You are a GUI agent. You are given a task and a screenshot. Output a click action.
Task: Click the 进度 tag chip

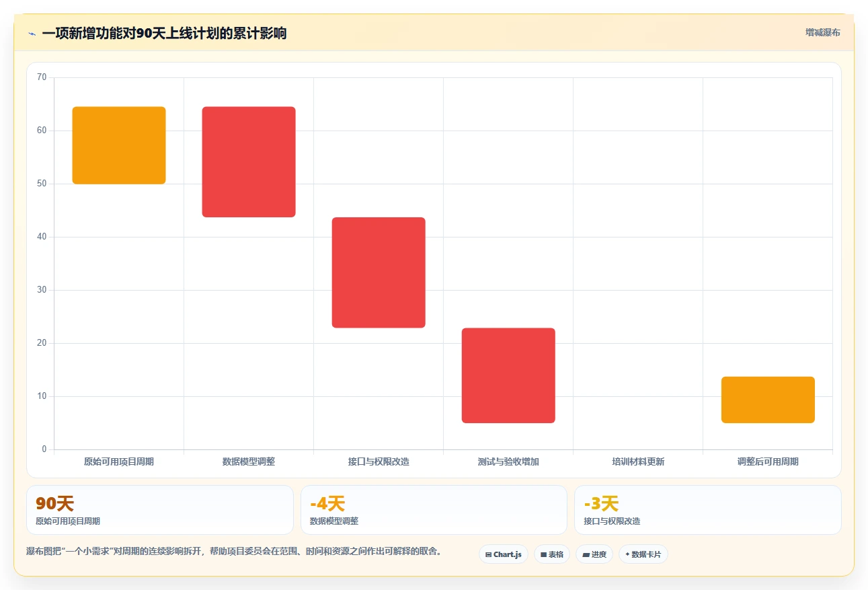click(x=594, y=554)
